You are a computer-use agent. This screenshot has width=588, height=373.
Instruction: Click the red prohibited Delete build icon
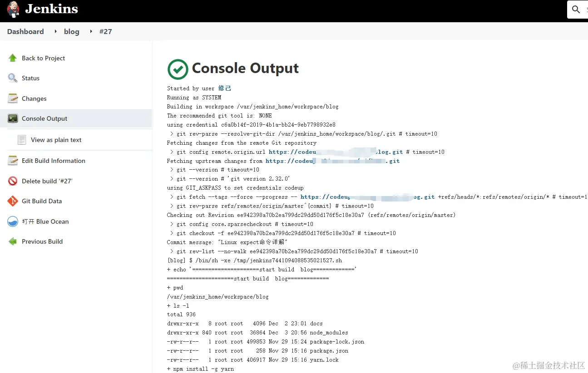click(x=13, y=181)
